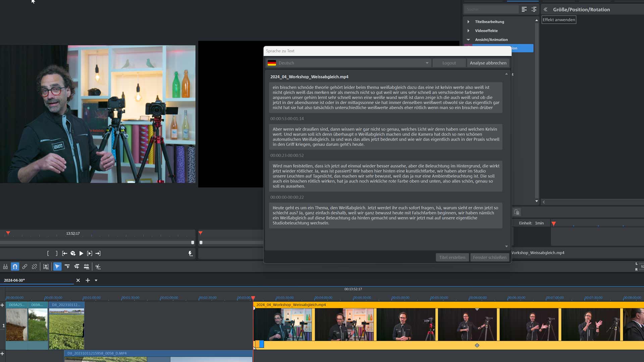This screenshot has height=362, width=644.
Task: Select the single-object mouse mode arrow
Action: [x=57, y=266]
